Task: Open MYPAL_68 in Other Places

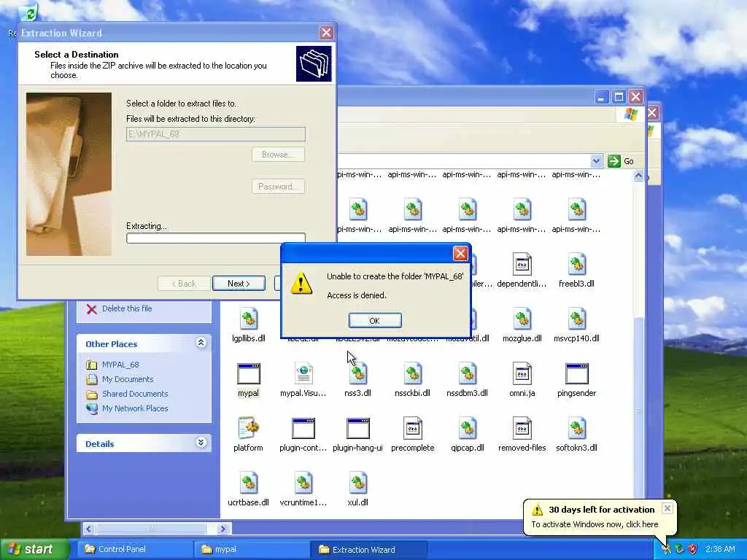Action: 120,365
